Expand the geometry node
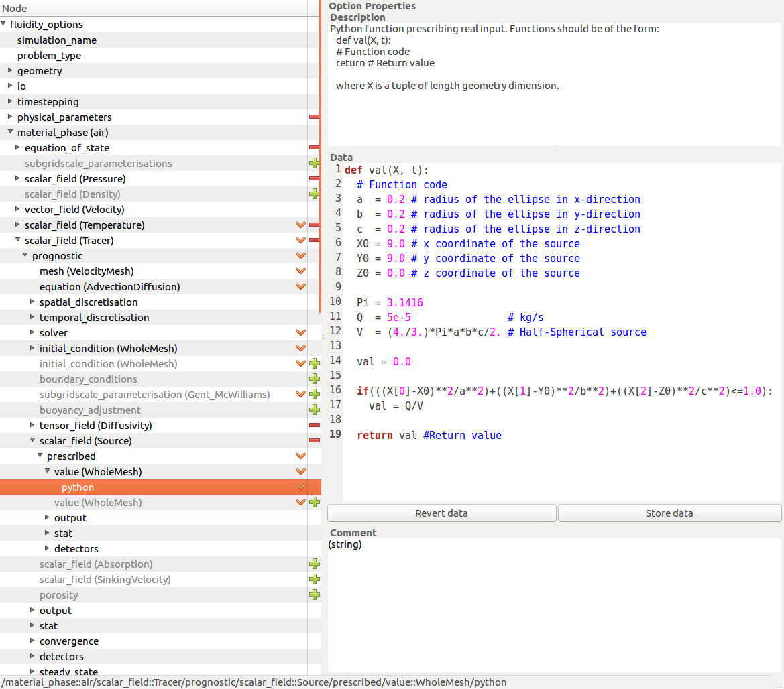The image size is (784, 689). pos(10,70)
